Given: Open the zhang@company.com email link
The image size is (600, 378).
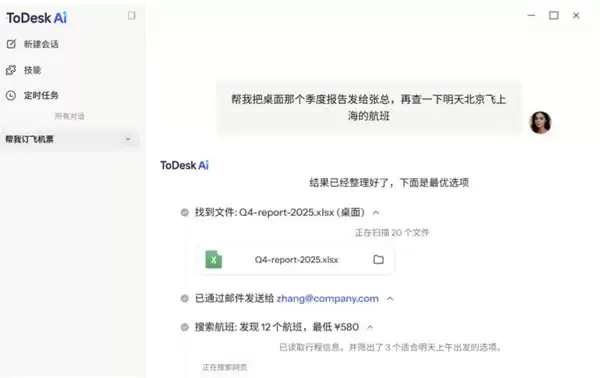Looking at the screenshot, I should pyautogui.click(x=328, y=298).
